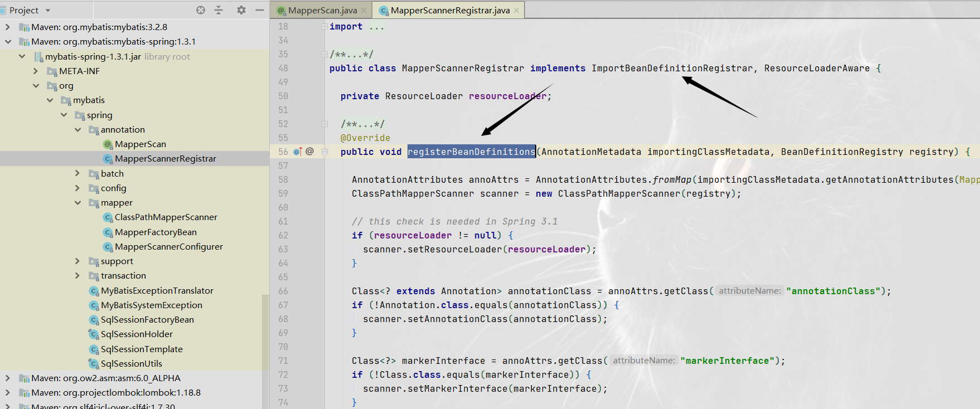This screenshot has width=980, height=409.
Task: Fold the registerBeanDefinitions method body
Action: 324,152
